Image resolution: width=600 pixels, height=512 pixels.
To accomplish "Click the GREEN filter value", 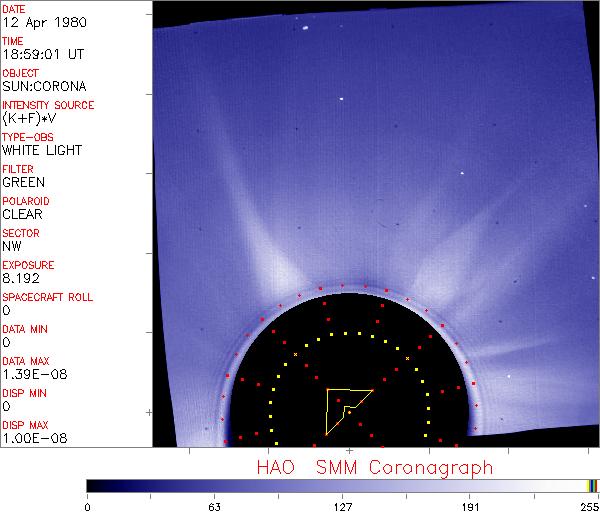I will [x=23, y=182].
